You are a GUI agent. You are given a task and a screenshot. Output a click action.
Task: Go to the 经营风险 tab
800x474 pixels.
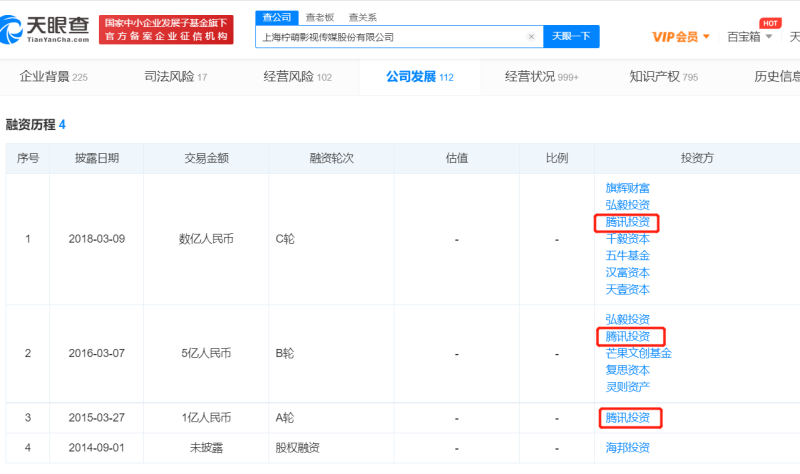pos(297,76)
